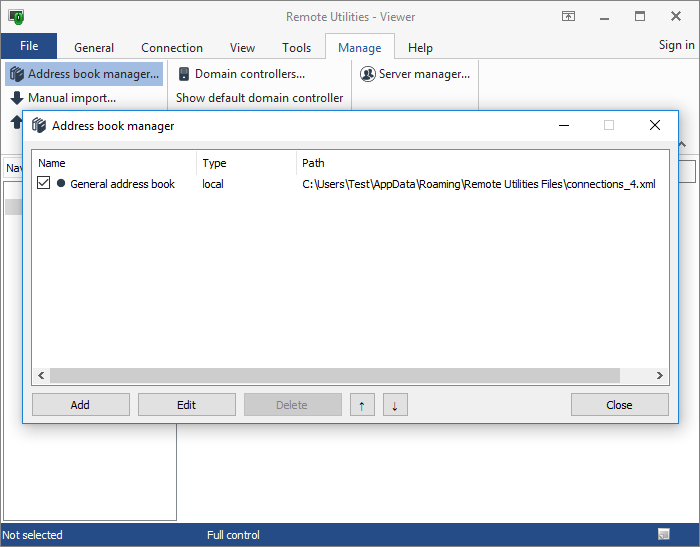
Task: Open the File menu
Action: [x=29, y=46]
